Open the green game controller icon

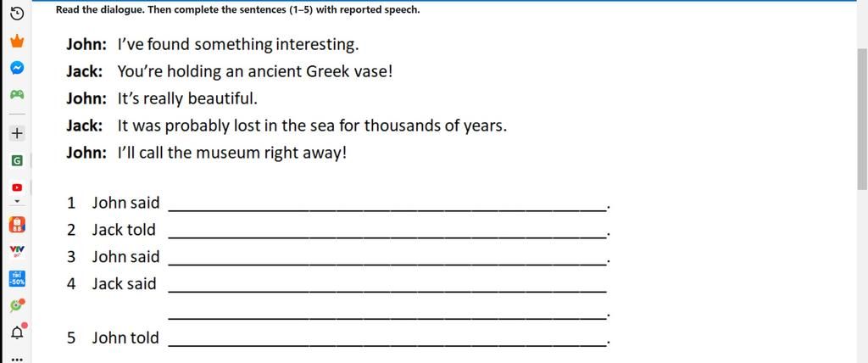[x=18, y=95]
